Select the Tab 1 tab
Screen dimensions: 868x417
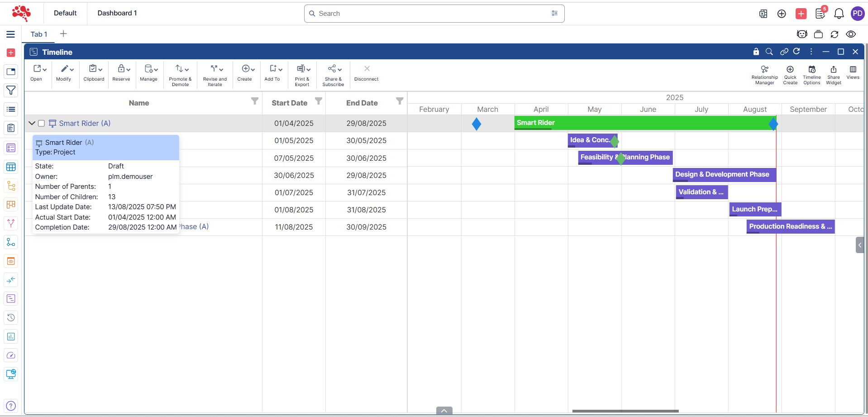(x=39, y=34)
